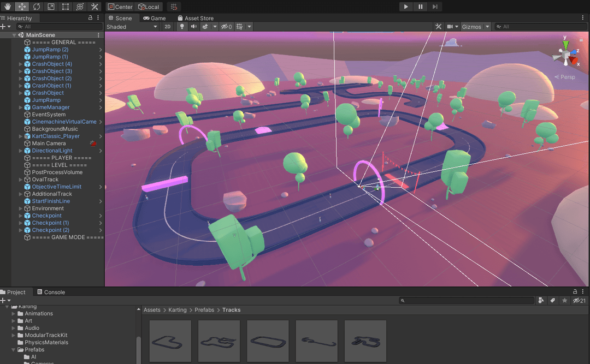Toggle scene lighting with the lightbulb icon
This screenshot has height=364, width=590.
pos(182,27)
